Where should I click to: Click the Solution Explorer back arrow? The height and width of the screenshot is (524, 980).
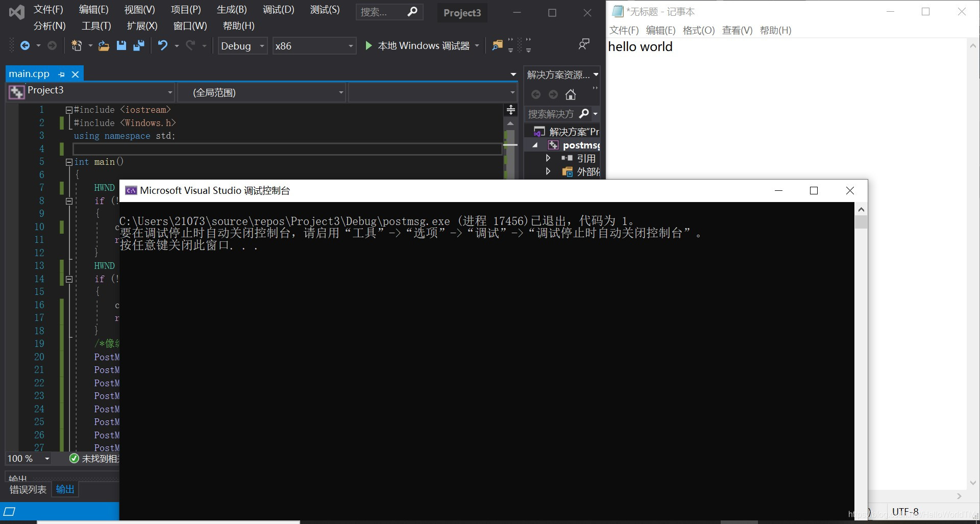point(536,94)
